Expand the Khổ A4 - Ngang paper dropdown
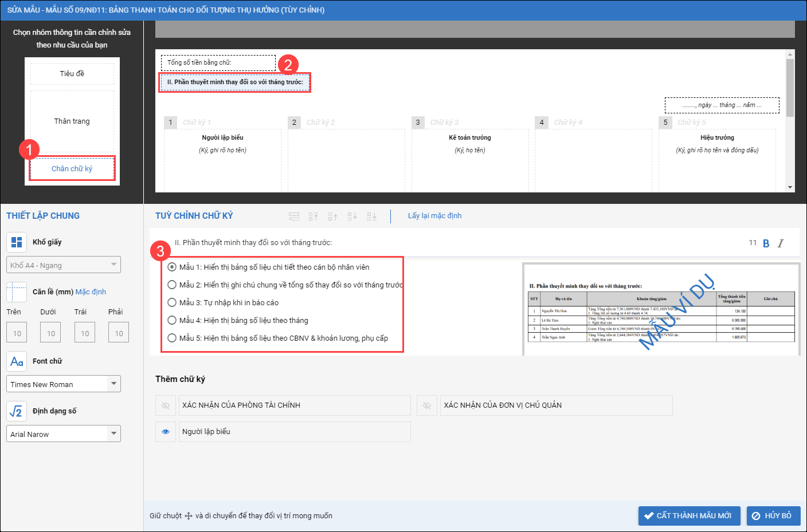 [113, 265]
